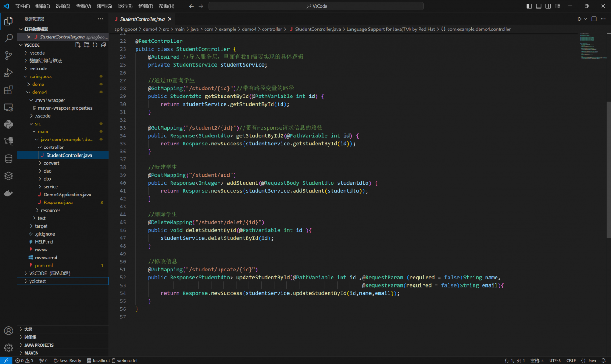Open the 编辑(E) menu
Viewport: 611px width, 364px height.
click(x=43, y=6)
